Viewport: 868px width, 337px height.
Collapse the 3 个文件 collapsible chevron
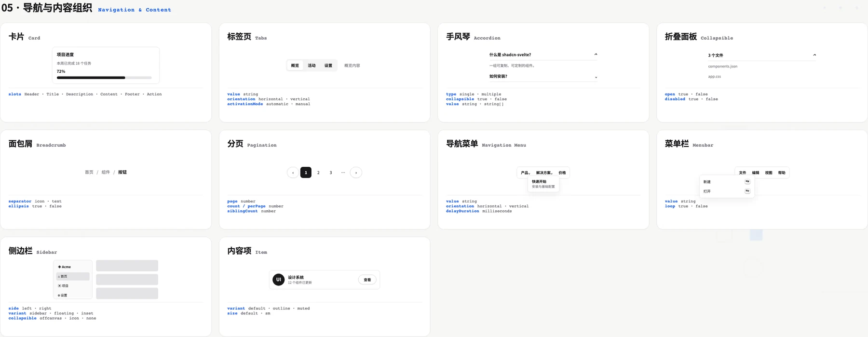(814, 55)
